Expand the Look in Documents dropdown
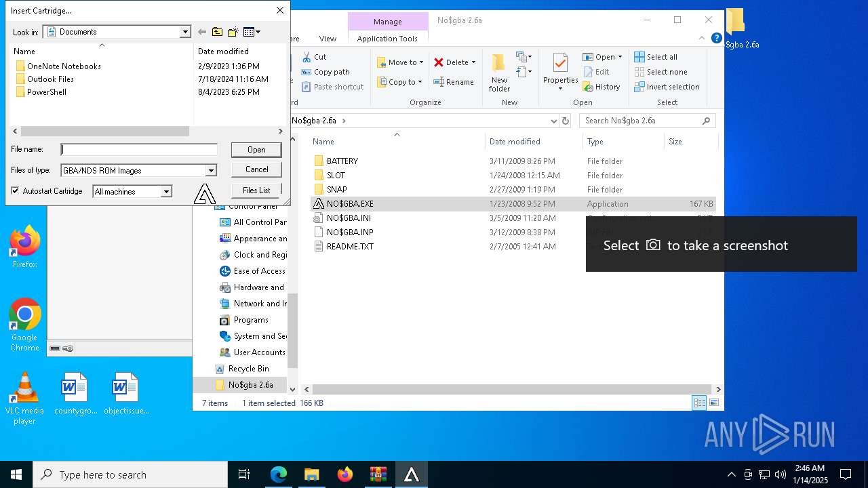The width and height of the screenshot is (868, 488). pos(185,32)
